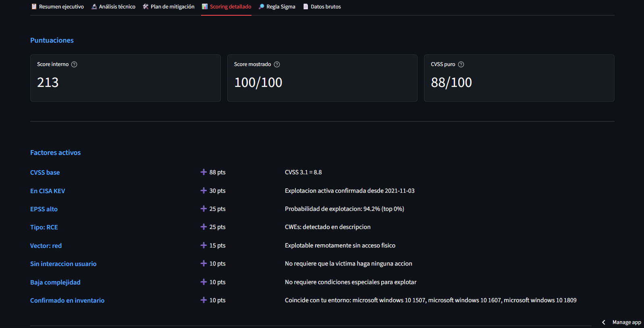
Task: Open the Plan de mitigación tab
Action: (x=168, y=7)
